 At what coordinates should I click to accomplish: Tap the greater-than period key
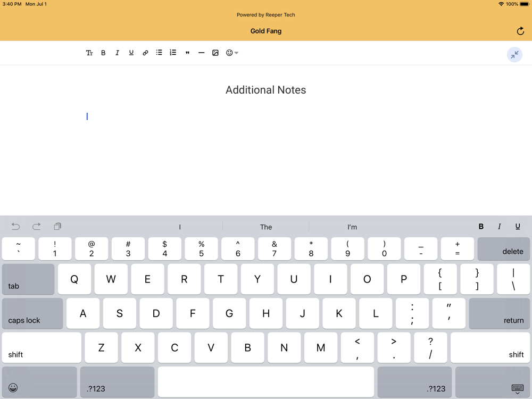pyautogui.click(x=394, y=348)
